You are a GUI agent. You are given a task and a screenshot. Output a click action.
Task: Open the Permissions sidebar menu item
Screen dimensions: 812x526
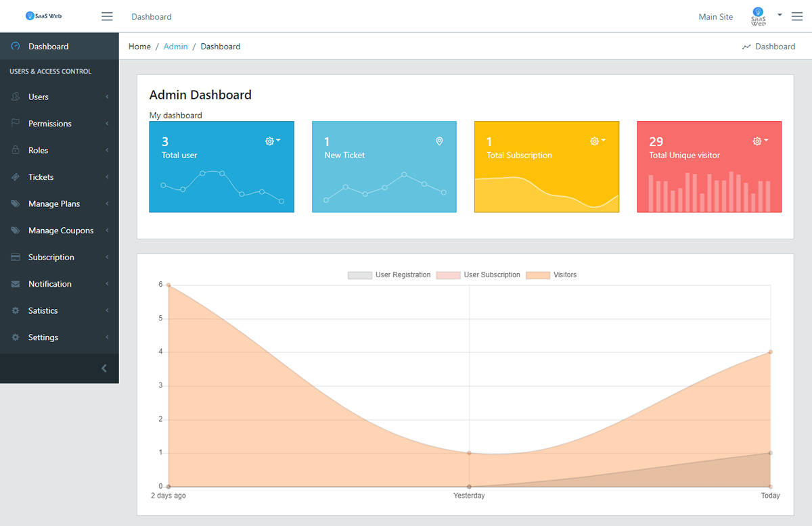coord(60,124)
